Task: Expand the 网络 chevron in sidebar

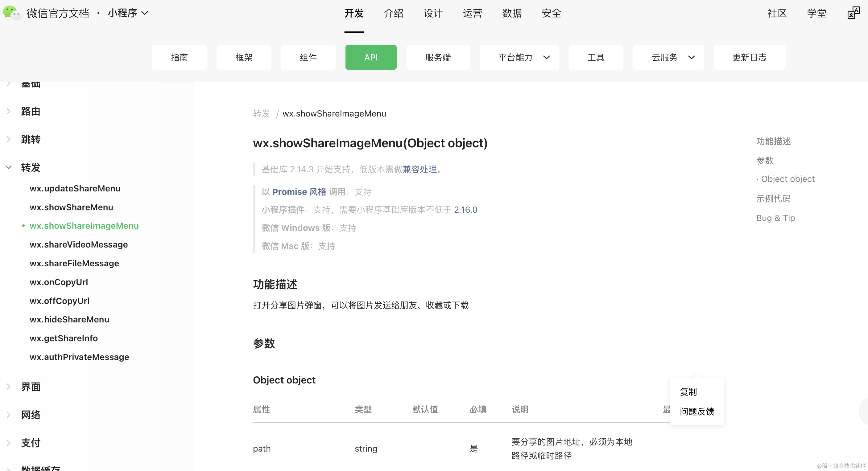Action: 9,415
